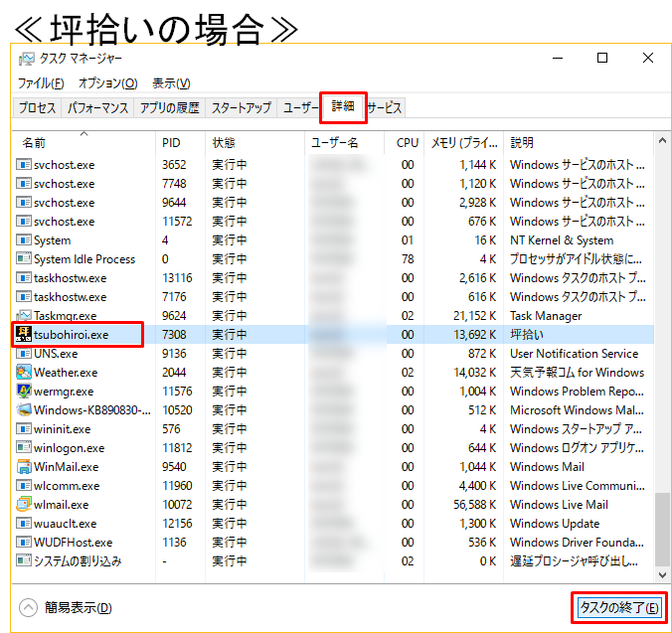Switch to the パフォーマンス tab
The width and height of the screenshot is (672, 633).
[97, 107]
